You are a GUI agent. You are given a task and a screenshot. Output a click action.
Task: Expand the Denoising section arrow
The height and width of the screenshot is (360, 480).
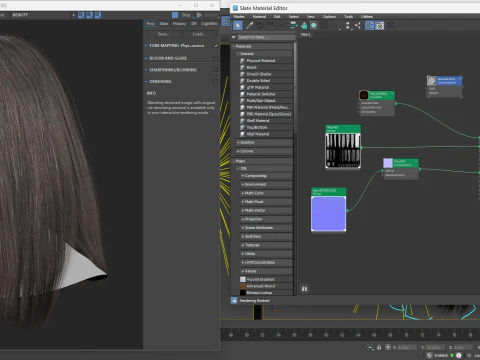(x=146, y=82)
